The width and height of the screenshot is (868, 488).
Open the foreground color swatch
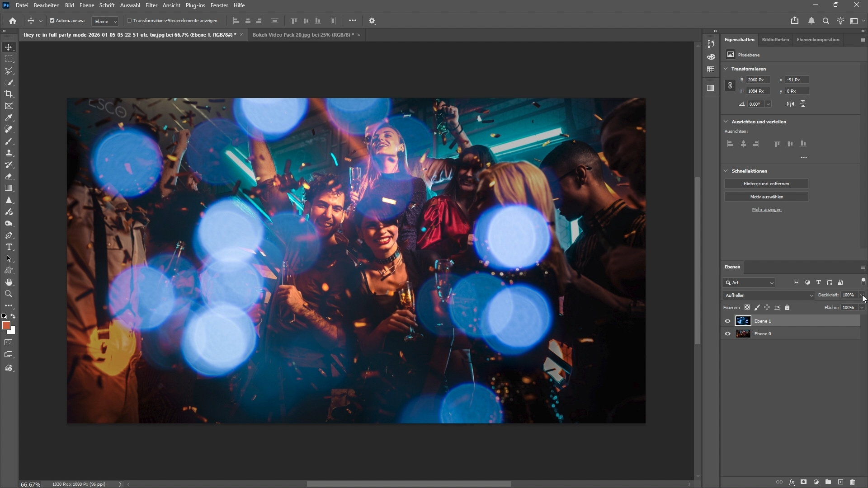pos(6,326)
